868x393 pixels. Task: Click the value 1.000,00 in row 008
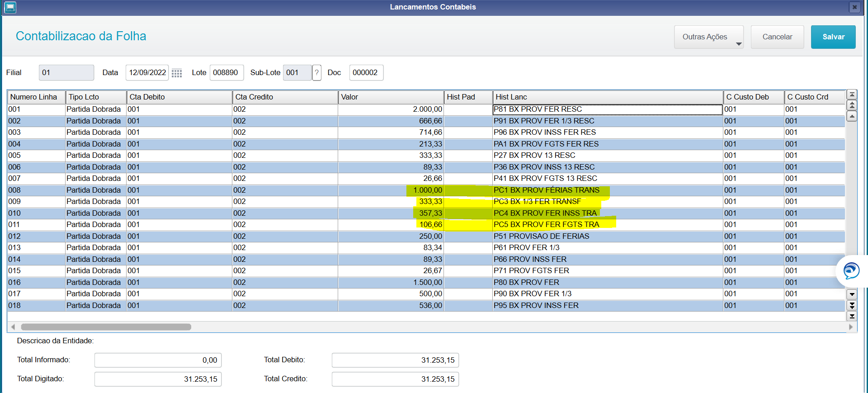427,190
